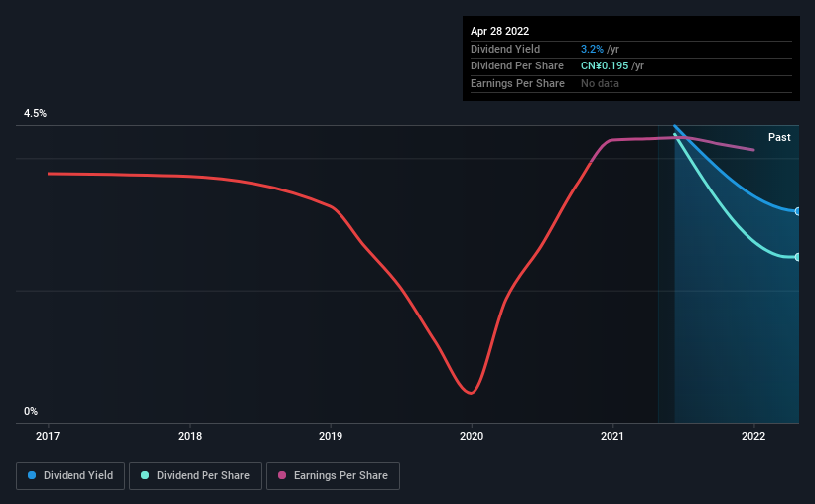Select the blue Dividend Yield endpoint marker
This screenshot has height=504, width=815.
point(797,211)
